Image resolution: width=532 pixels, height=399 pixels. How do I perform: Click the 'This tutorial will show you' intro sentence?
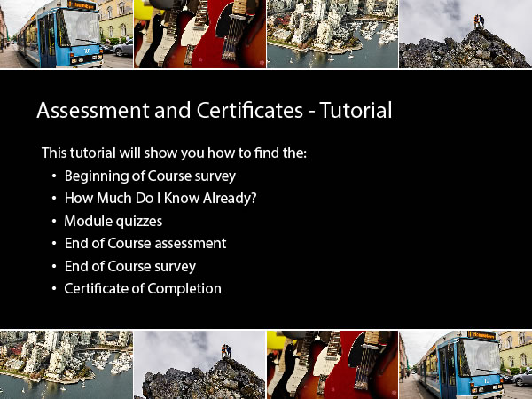click(174, 153)
